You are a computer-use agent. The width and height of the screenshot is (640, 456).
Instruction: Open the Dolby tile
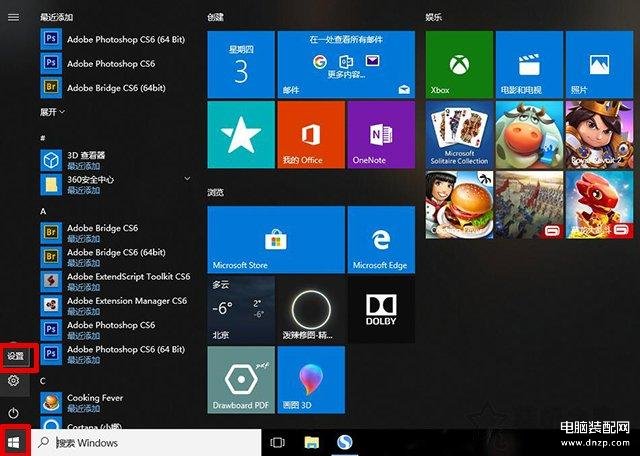381,310
